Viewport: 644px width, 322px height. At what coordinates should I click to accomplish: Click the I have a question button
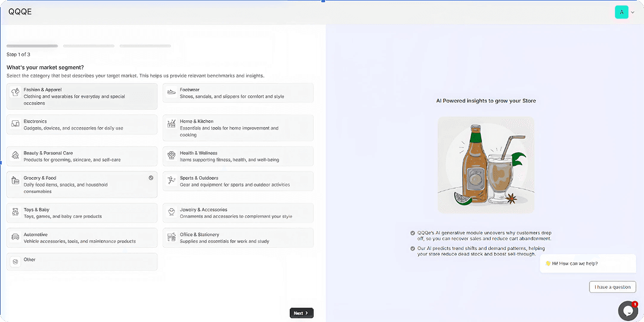tap(612, 287)
